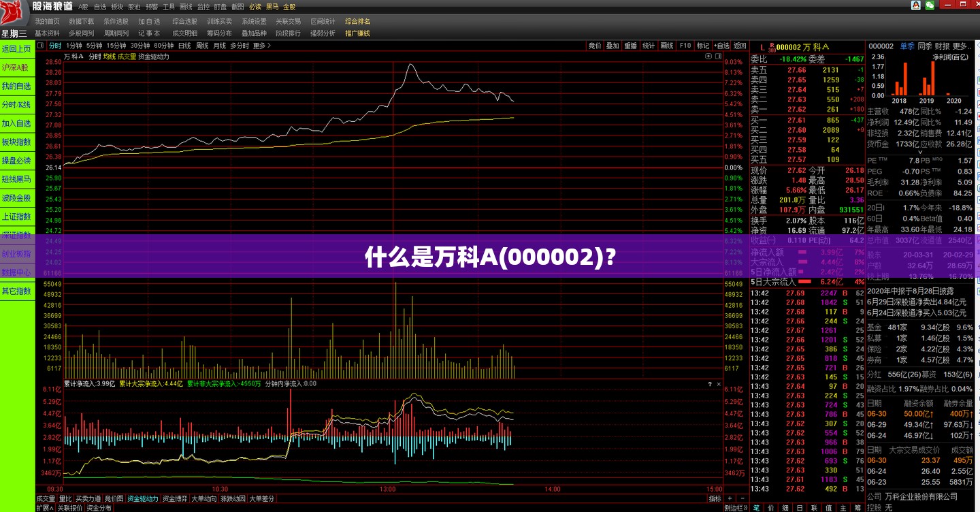
Task: Open the A股 menu in the title bar
Action: click(x=83, y=6)
